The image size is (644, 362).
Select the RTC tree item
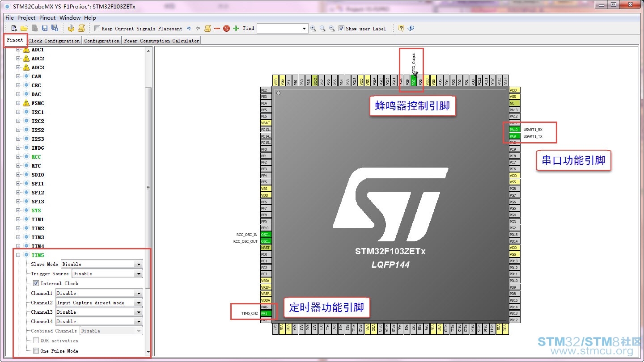36,166
